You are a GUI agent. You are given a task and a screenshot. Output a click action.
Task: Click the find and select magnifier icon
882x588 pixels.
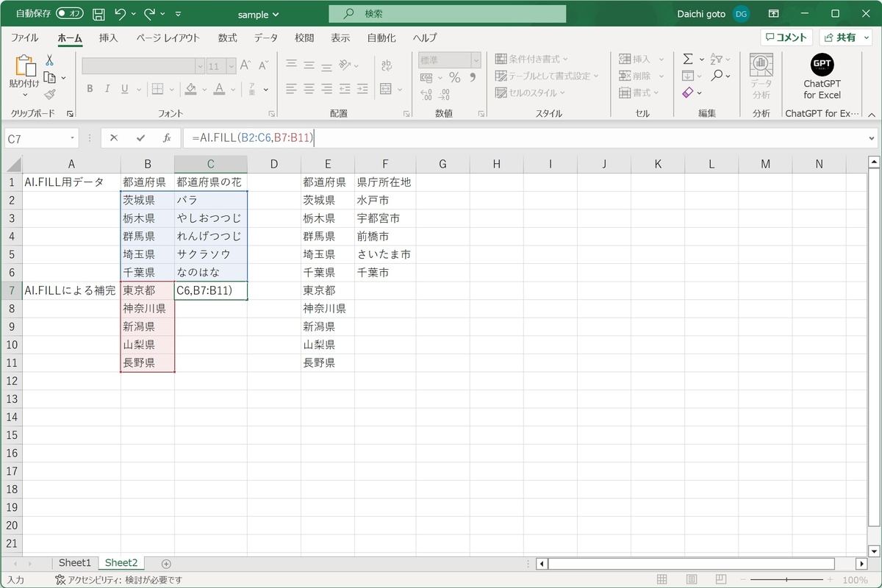pos(717,76)
